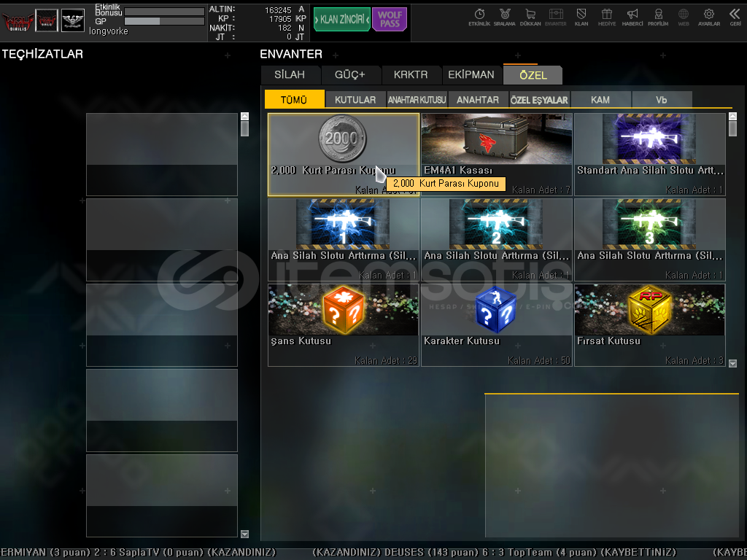Select the TÜMÜ filter tab
The image size is (747, 560).
point(295,99)
